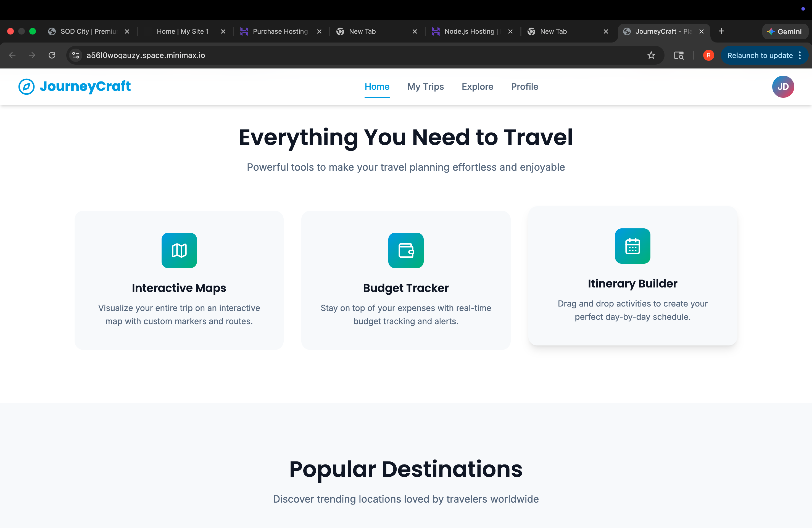Screen dimensions: 812x528
Task: Click the Interactive Maps map icon
Action: (179, 250)
